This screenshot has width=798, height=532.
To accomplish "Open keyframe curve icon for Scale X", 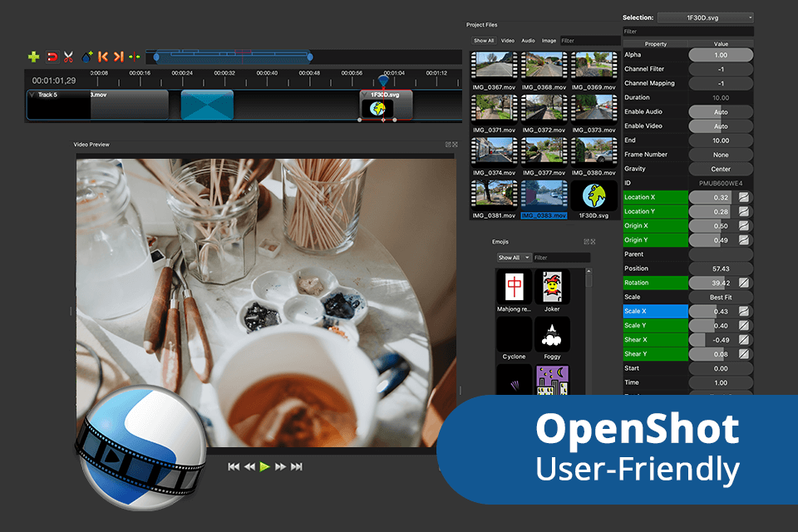I will (743, 311).
